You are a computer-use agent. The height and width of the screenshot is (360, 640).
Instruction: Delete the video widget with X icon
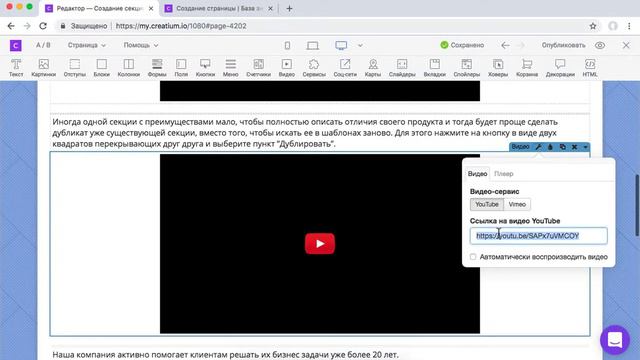pyautogui.click(x=574, y=147)
